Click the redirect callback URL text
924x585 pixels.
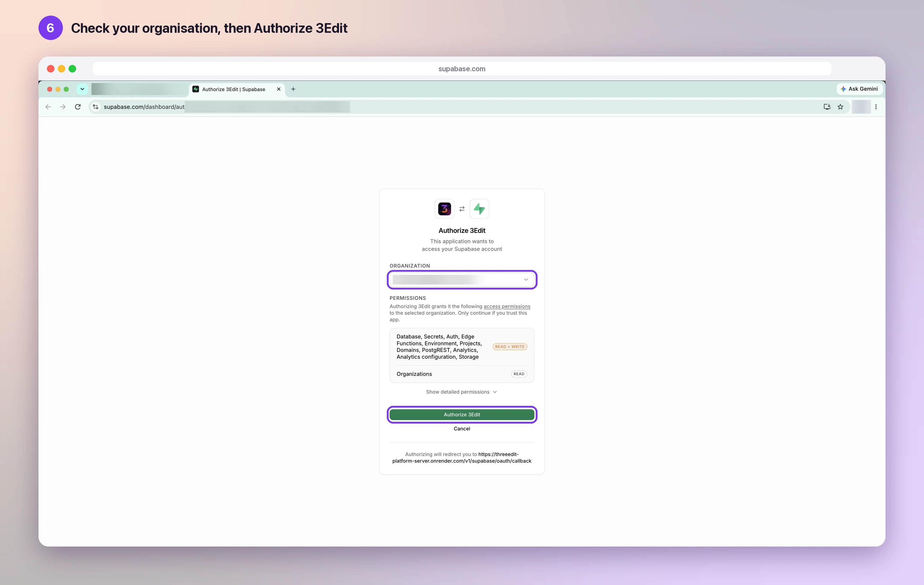[462, 457]
